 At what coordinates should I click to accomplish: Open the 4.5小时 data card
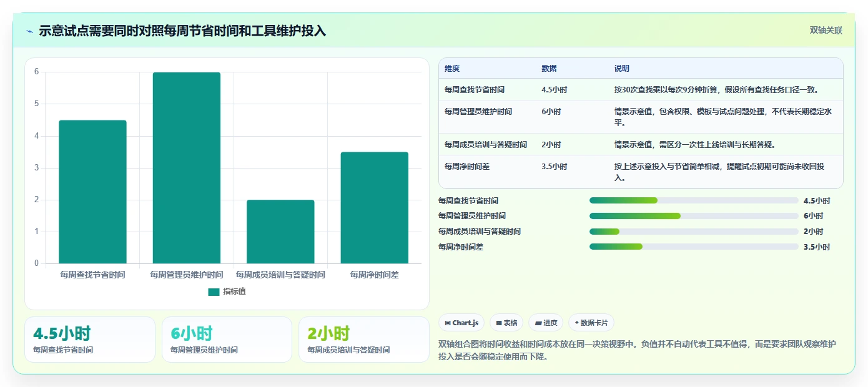click(x=90, y=340)
